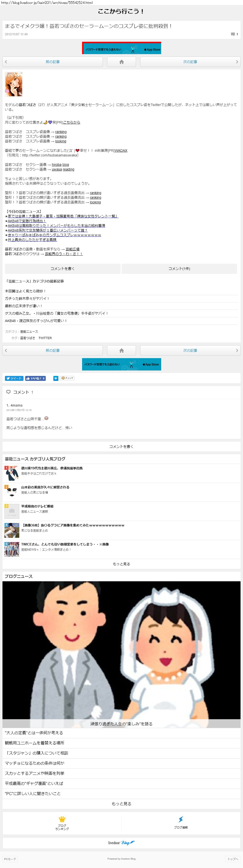Screen dimensions: 243x868
Task: Switch to PCモード at the page bottom
Action: point(10,859)
